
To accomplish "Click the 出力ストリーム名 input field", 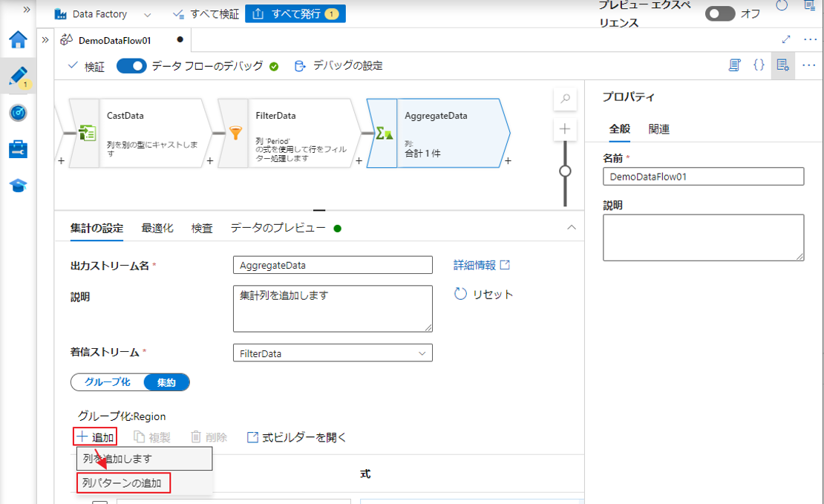I will (x=333, y=265).
